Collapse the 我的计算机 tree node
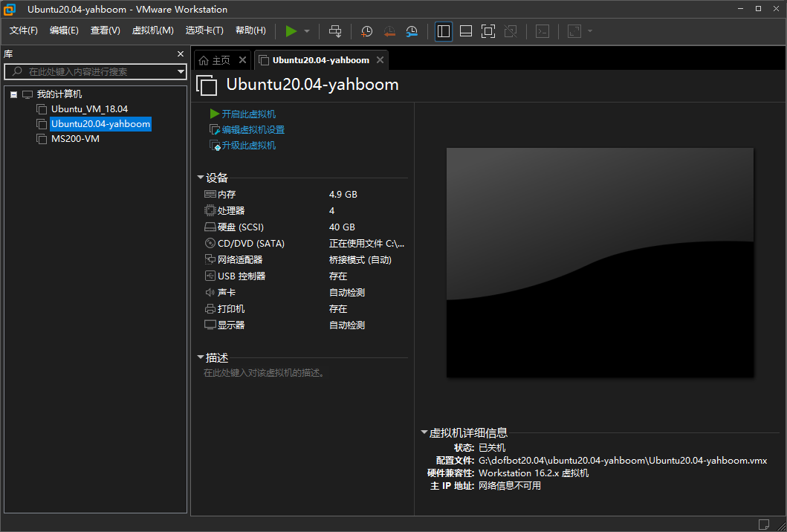 [x=14, y=94]
